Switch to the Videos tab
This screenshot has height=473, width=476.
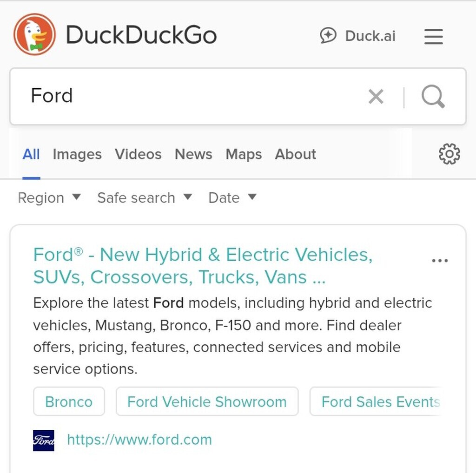138,154
